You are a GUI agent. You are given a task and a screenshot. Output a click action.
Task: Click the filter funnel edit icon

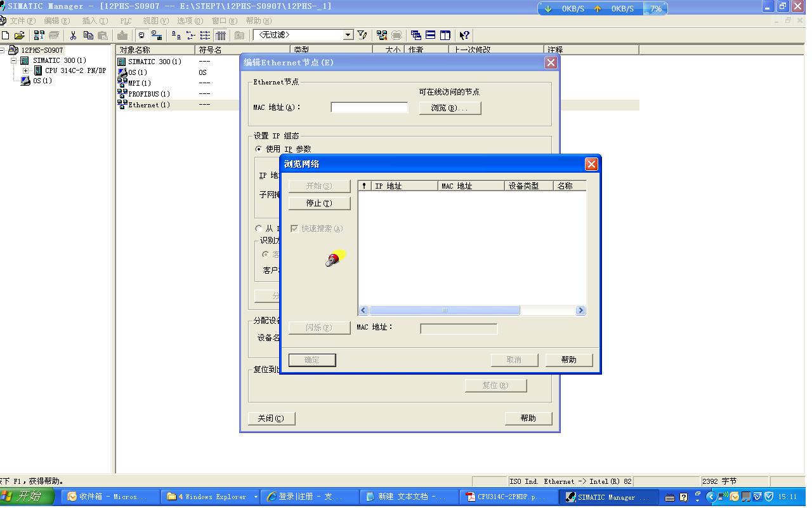[362, 36]
